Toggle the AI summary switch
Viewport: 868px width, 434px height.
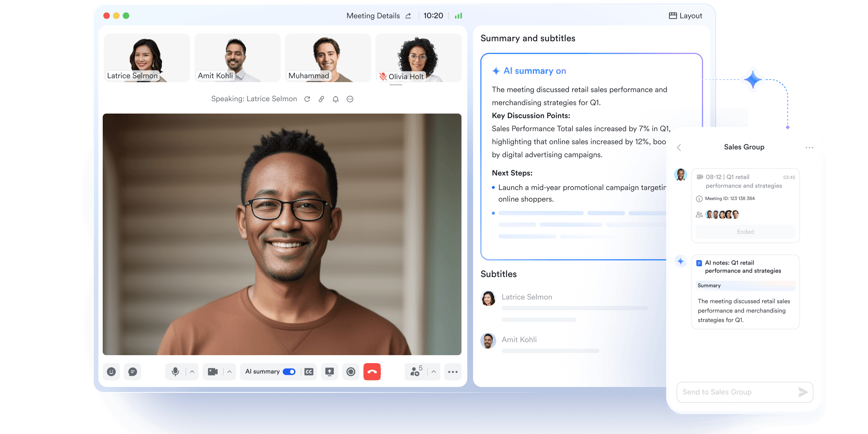[289, 372]
